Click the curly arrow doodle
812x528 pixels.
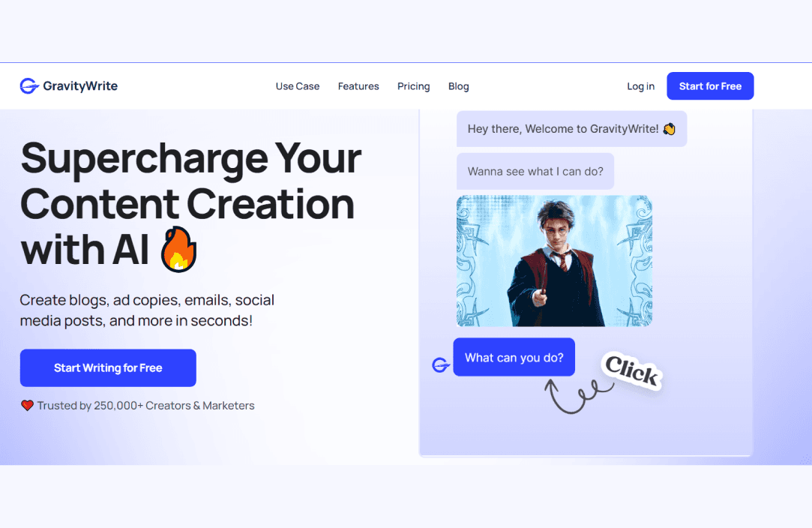click(578, 396)
